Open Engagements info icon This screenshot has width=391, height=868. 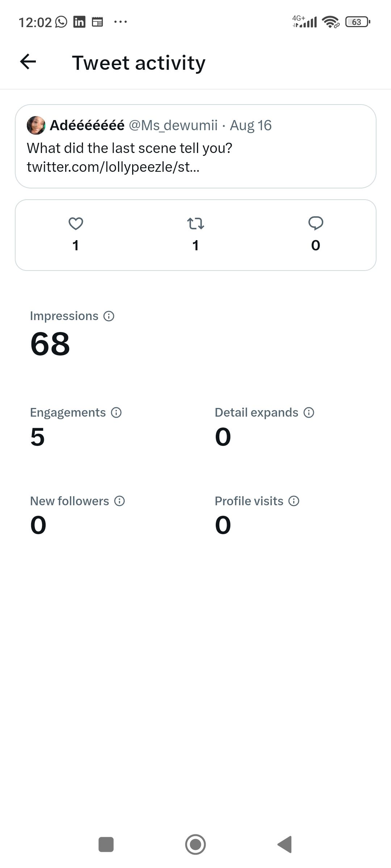click(116, 413)
